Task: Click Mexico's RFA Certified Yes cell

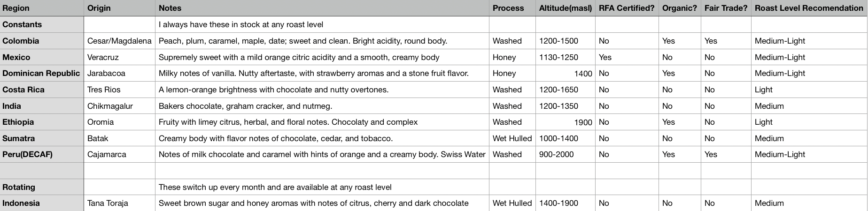Action: pyautogui.click(x=627, y=57)
